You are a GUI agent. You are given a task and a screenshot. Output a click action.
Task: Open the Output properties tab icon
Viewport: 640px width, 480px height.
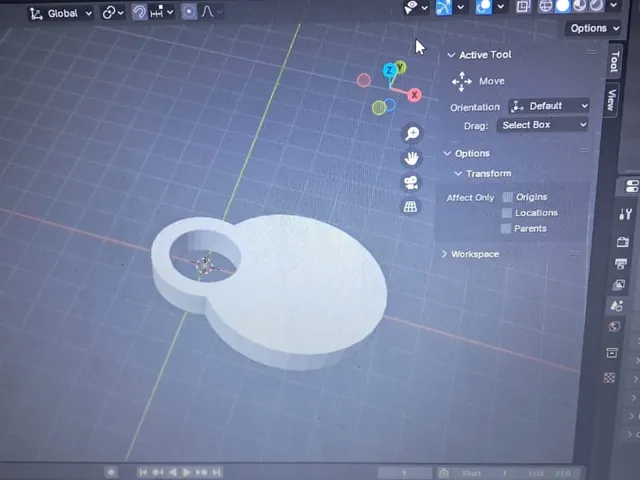coord(621,264)
